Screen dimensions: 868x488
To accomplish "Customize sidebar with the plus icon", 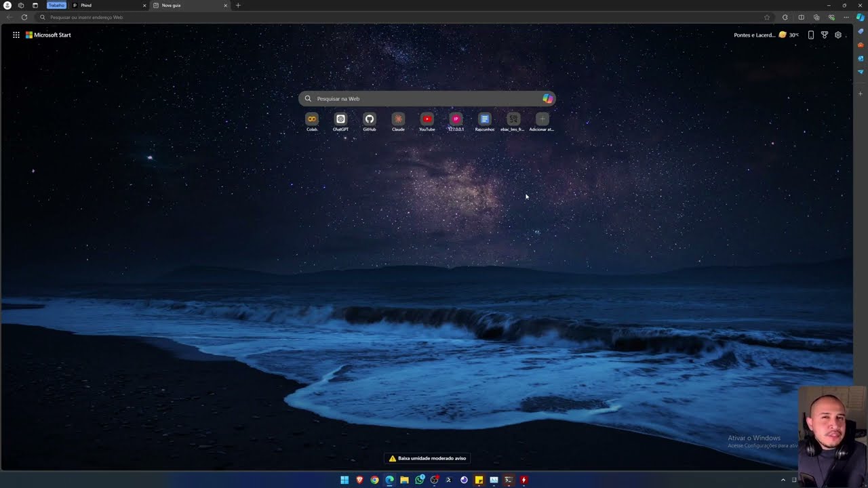I will point(861,94).
